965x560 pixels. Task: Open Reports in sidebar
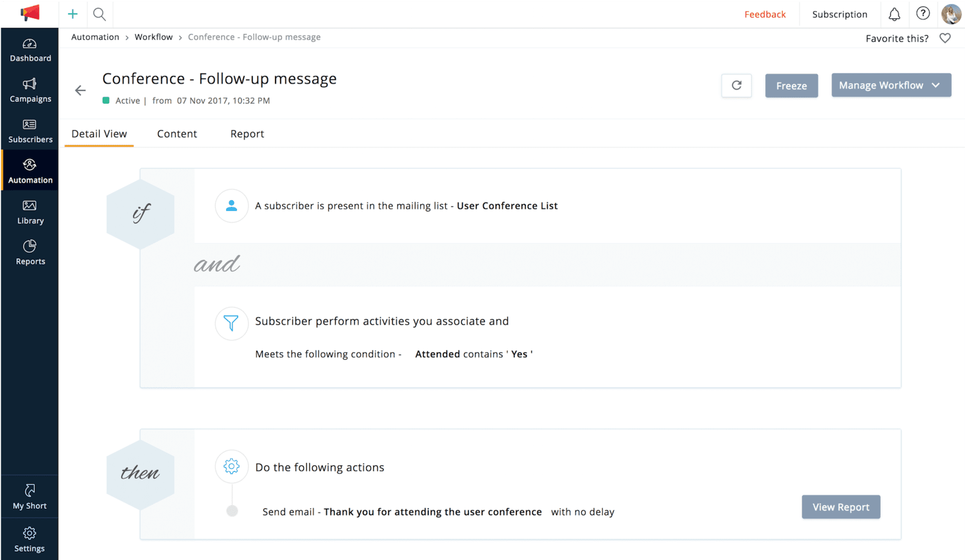click(x=30, y=253)
